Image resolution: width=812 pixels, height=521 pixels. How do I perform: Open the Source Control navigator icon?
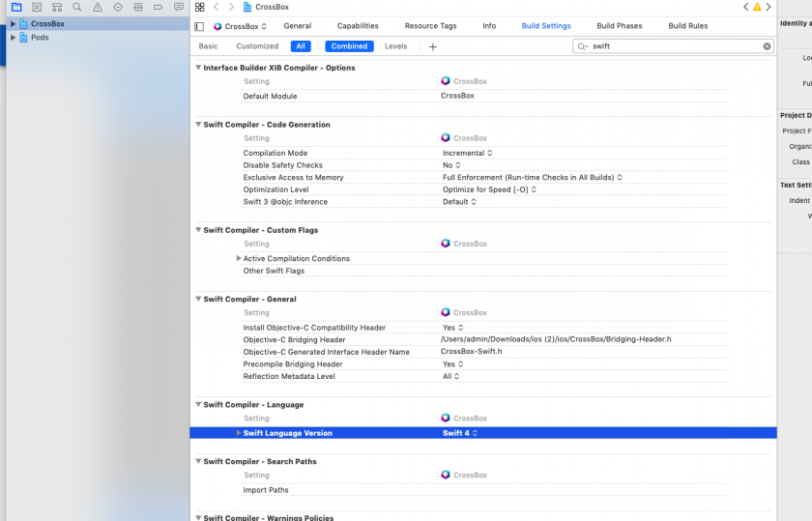coord(37,8)
